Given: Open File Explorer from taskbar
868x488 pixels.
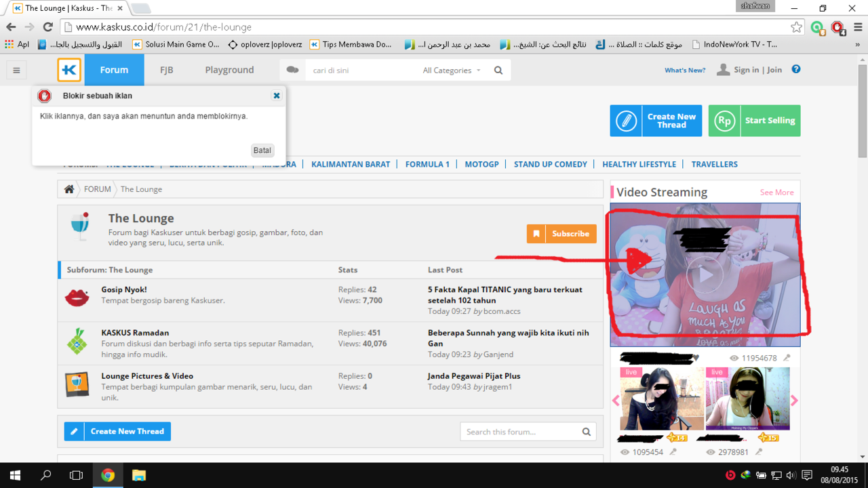Looking at the screenshot, I should [138, 475].
